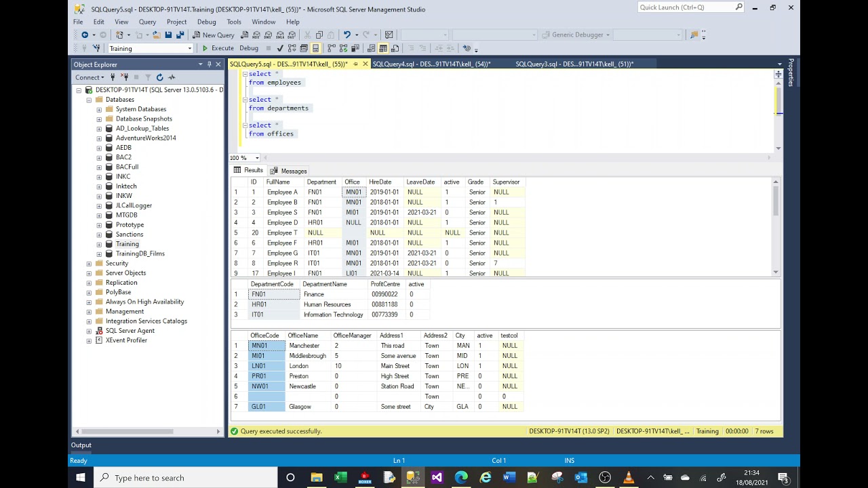Click the Disconnect plug icon with red X
The image size is (868, 488).
[x=124, y=77]
